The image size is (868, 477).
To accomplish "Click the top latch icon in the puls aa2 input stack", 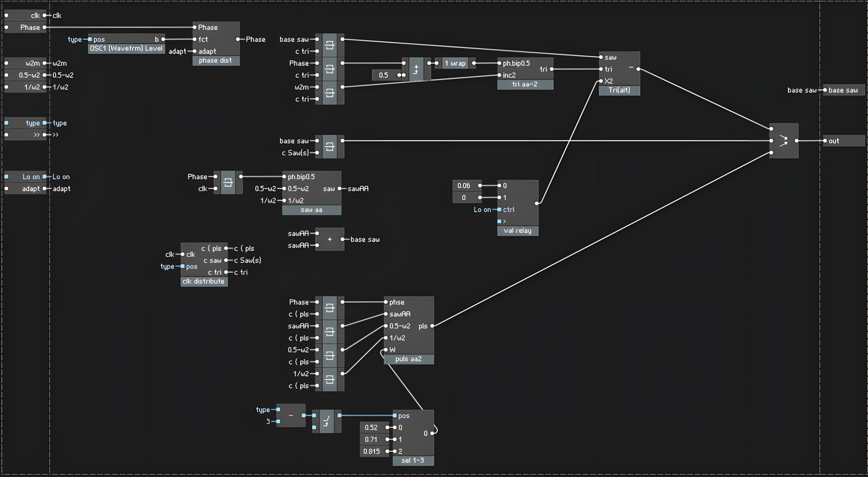I will [330, 308].
